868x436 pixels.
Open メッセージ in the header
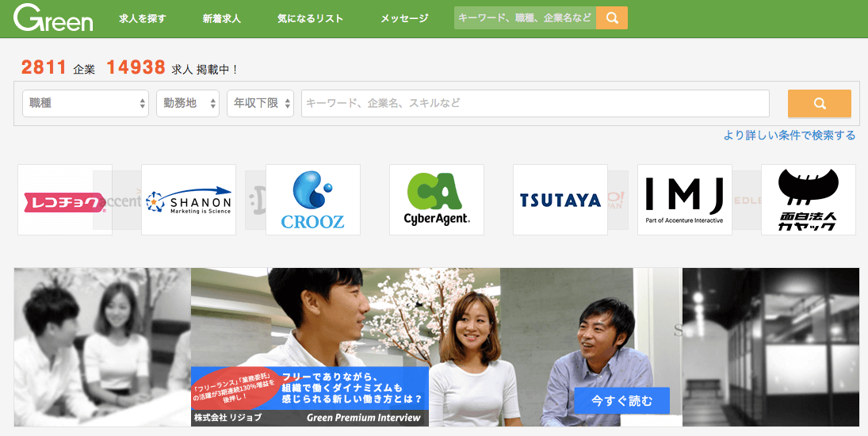[x=404, y=18]
